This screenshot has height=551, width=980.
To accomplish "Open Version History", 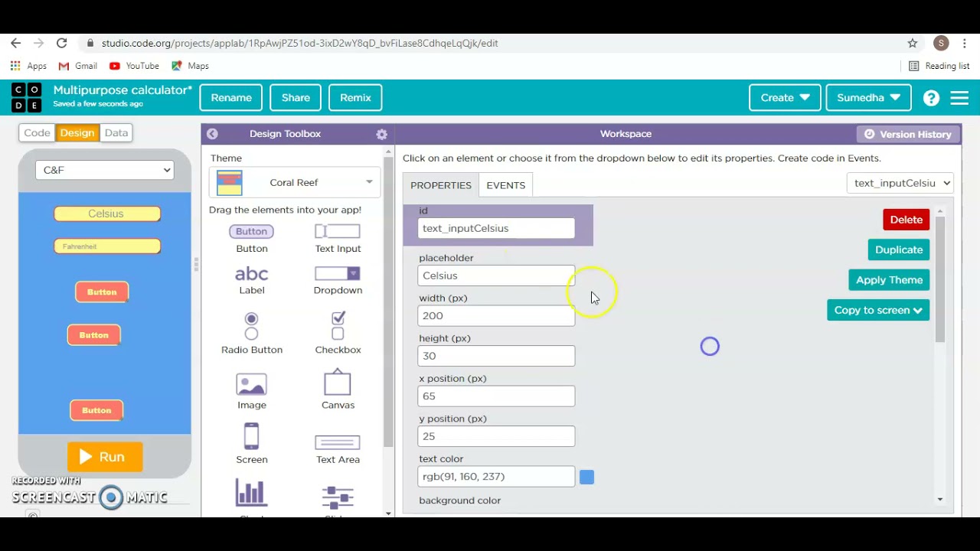I will pyautogui.click(x=908, y=134).
